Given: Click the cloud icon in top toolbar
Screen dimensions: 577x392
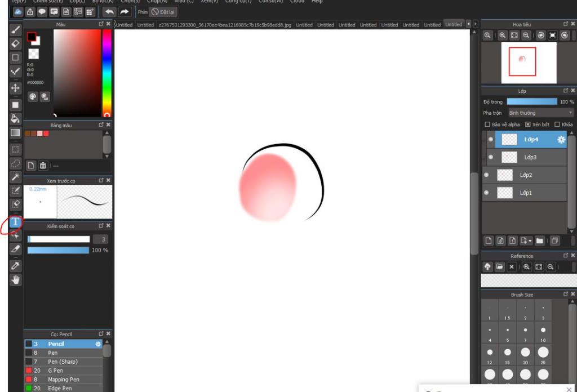Looking at the screenshot, I should pos(17,12).
